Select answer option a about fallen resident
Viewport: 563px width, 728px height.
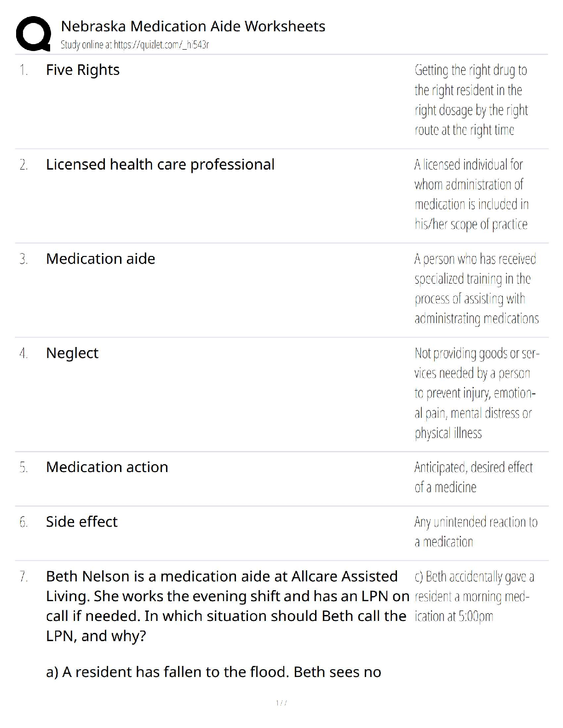point(213,672)
